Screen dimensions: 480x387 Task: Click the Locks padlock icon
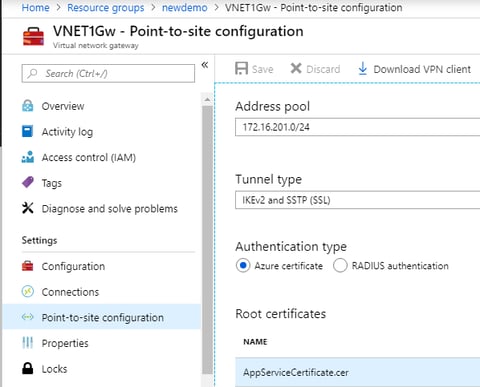point(28,369)
